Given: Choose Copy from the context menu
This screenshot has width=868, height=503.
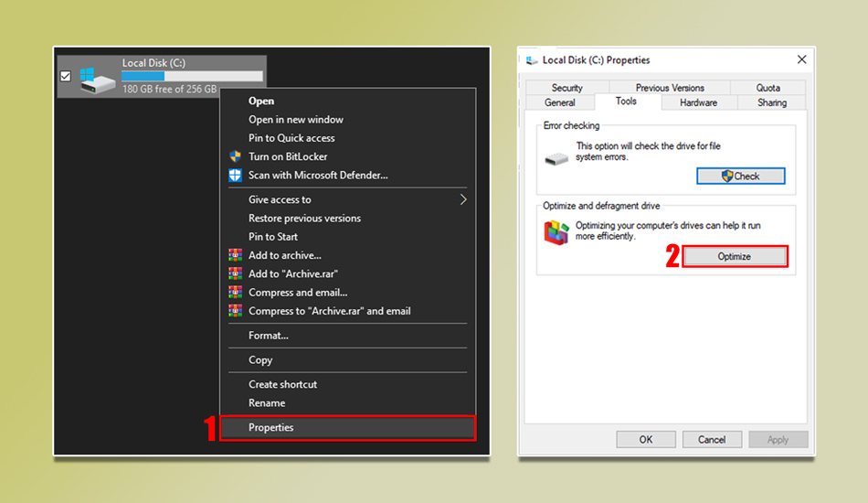Looking at the screenshot, I should pyautogui.click(x=260, y=360).
